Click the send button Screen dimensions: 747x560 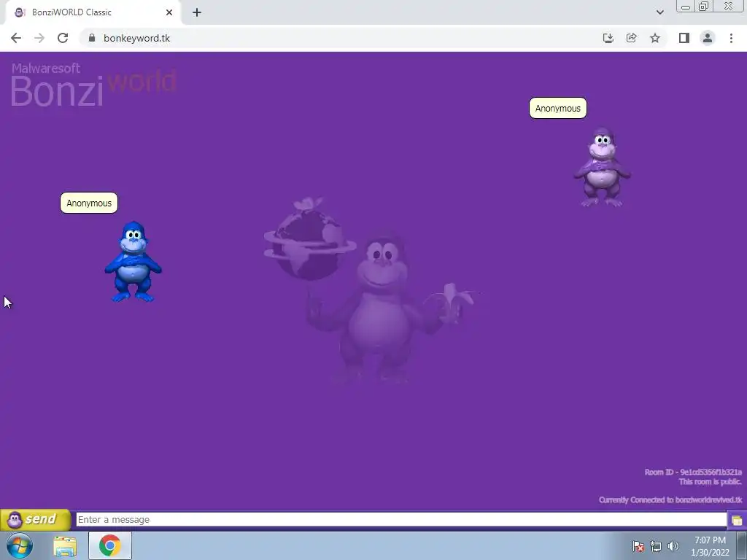pyautogui.click(x=35, y=519)
